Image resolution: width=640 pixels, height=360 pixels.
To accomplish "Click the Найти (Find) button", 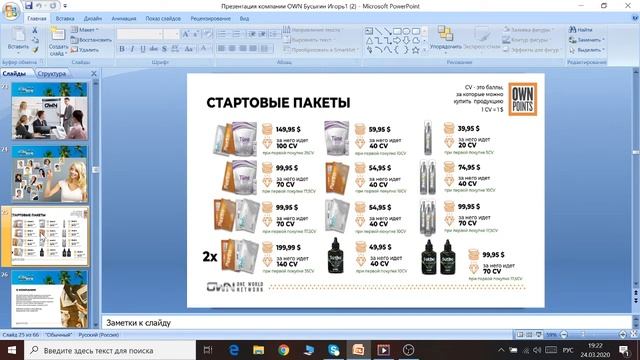I will coord(581,30).
